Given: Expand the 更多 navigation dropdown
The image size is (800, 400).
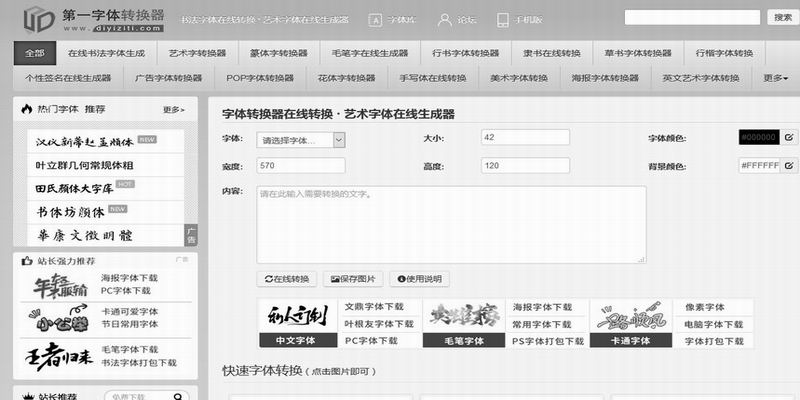Looking at the screenshot, I should [775, 78].
